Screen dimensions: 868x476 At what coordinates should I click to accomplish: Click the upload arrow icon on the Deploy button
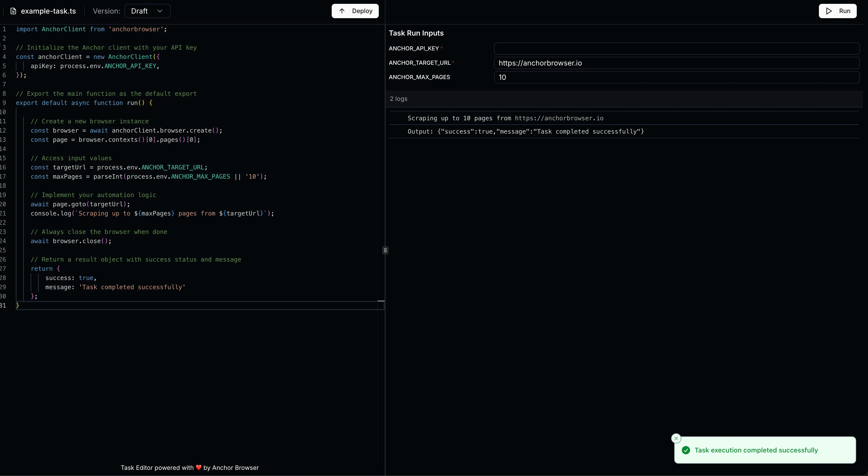pyautogui.click(x=342, y=11)
